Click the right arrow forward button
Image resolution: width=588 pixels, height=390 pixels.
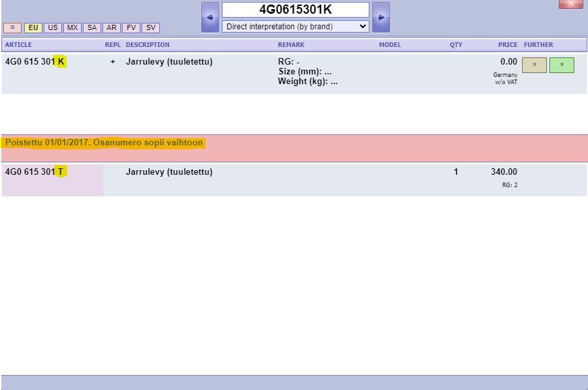tap(381, 18)
